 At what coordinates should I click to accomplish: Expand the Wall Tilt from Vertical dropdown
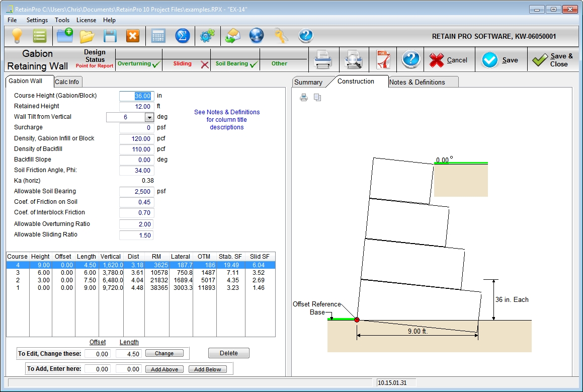pyautogui.click(x=149, y=117)
